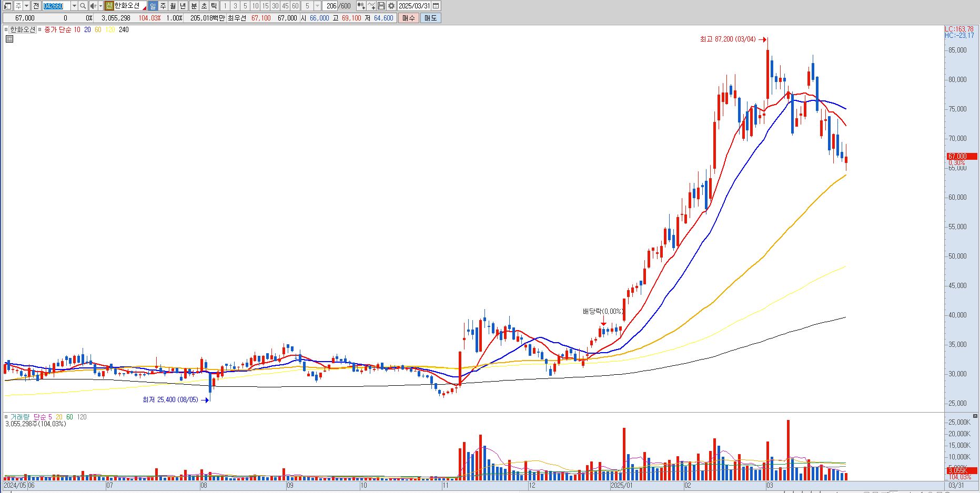Click the save floppy disk icon
This screenshot has width=980, height=493.
coord(381,6)
